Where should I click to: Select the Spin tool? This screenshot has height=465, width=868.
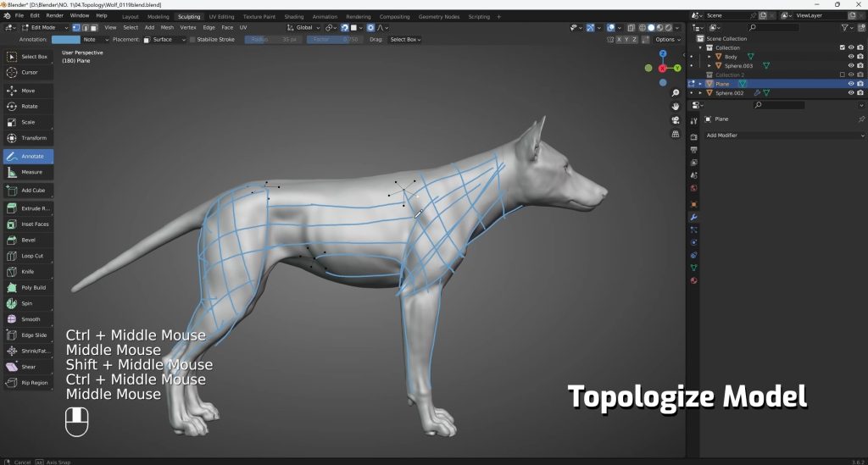click(28, 303)
